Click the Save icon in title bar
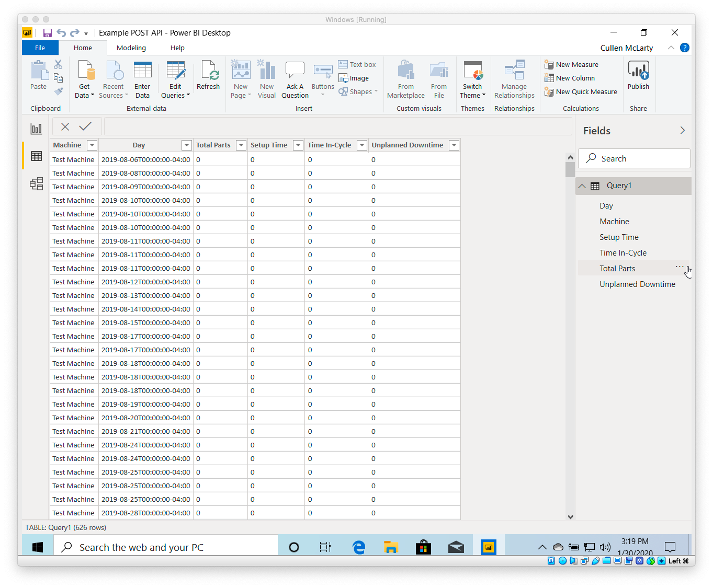Screen dimensions: 713x588 48,33
